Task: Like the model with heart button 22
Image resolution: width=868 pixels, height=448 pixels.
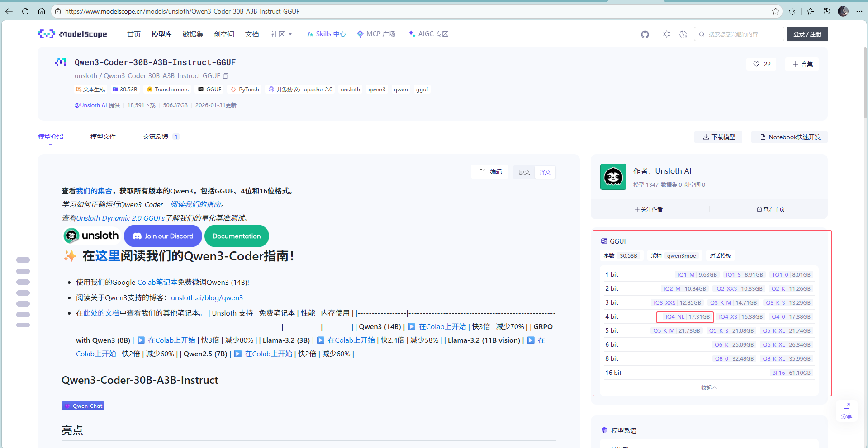Action: pos(762,64)
